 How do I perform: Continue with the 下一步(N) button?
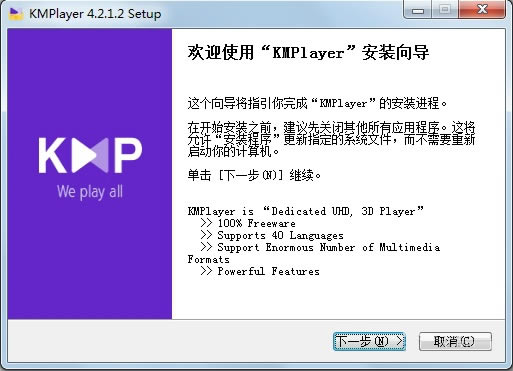(369, 341)
